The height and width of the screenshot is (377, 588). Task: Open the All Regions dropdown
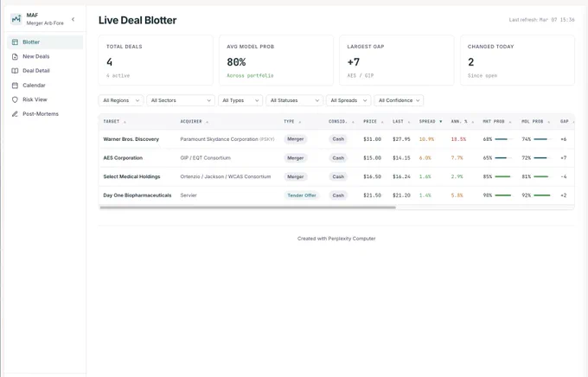(x=121, y=100)
